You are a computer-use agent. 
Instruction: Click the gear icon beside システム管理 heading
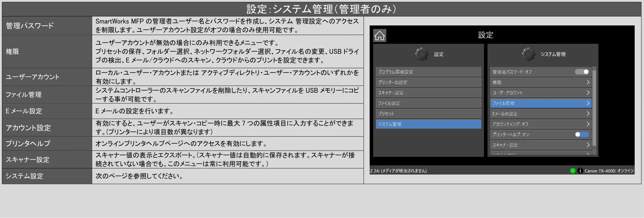tap(528, 54)
